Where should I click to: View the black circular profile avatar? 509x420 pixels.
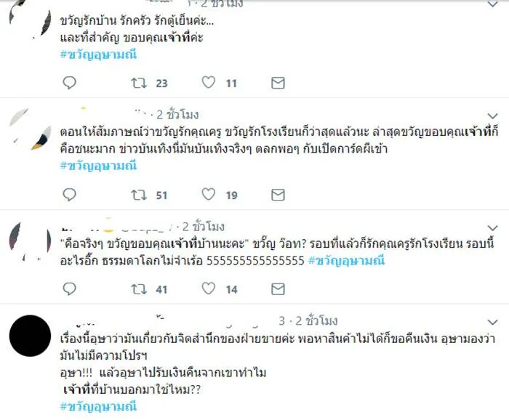(x=30, y=336)
